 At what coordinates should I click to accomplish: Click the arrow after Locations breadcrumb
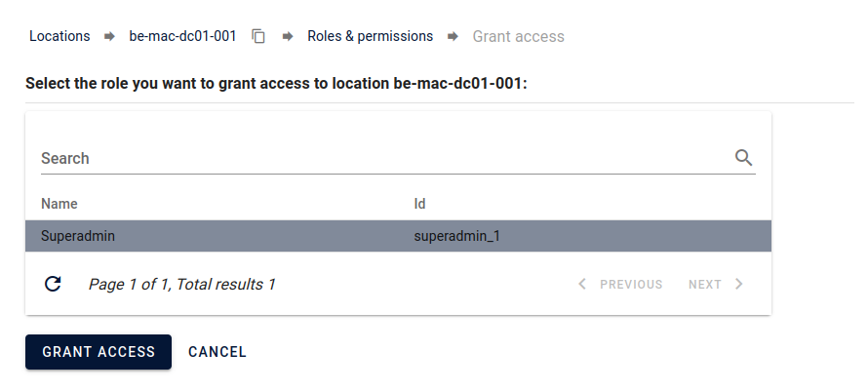(109, 36)
